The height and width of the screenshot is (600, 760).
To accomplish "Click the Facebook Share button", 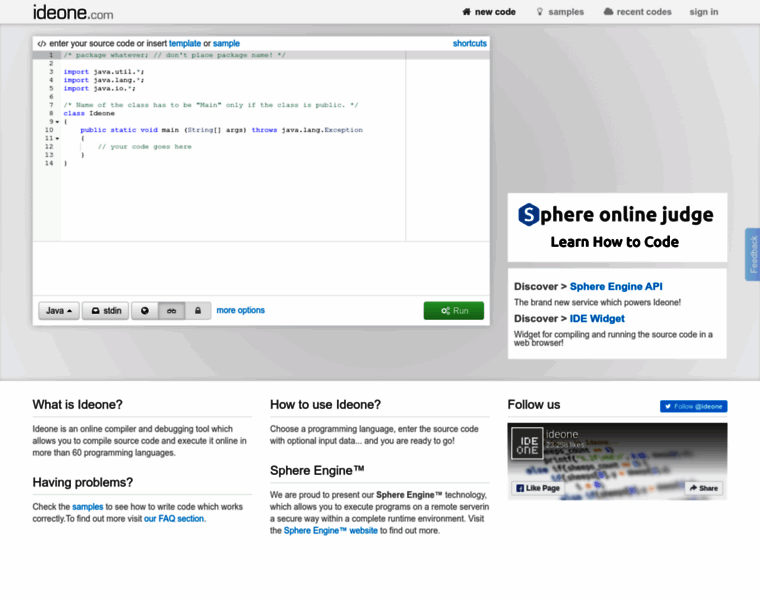I will pyautogui.click(x=704, y=488).
